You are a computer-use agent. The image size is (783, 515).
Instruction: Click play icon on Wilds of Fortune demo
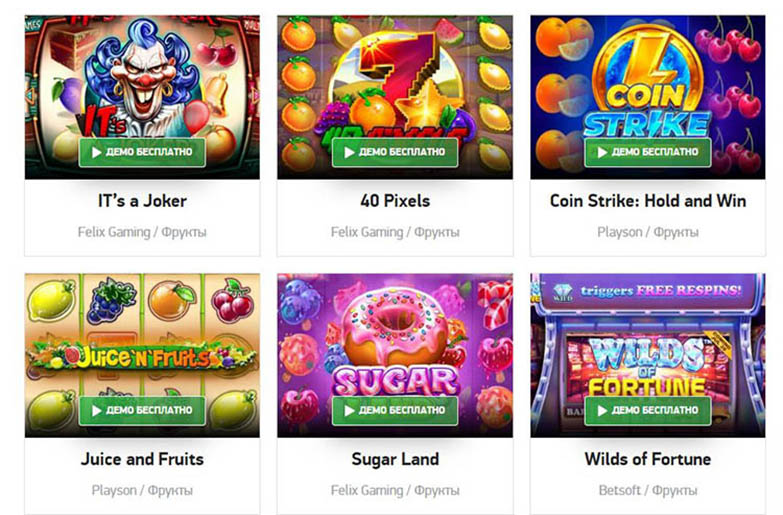pyautogui.click(x=603, y=411)
